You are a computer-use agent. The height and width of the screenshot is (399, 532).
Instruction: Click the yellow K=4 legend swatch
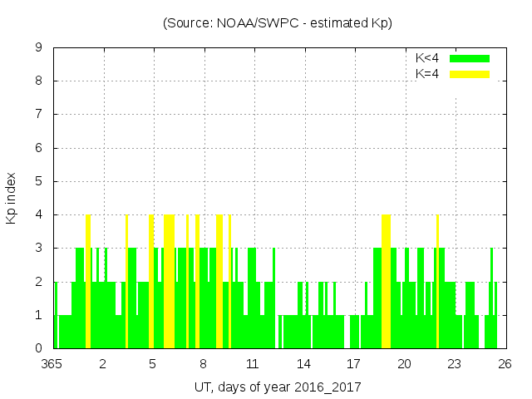coord(470,74)
